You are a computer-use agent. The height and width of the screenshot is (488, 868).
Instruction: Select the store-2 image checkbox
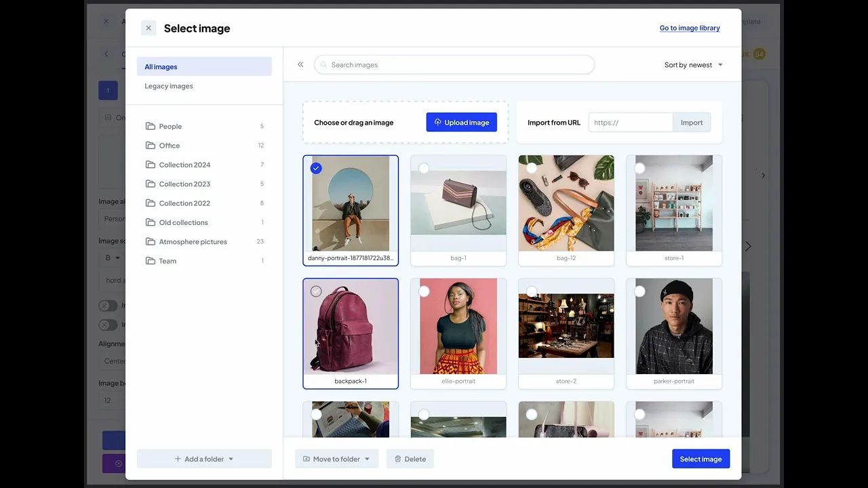click(532, 291)
